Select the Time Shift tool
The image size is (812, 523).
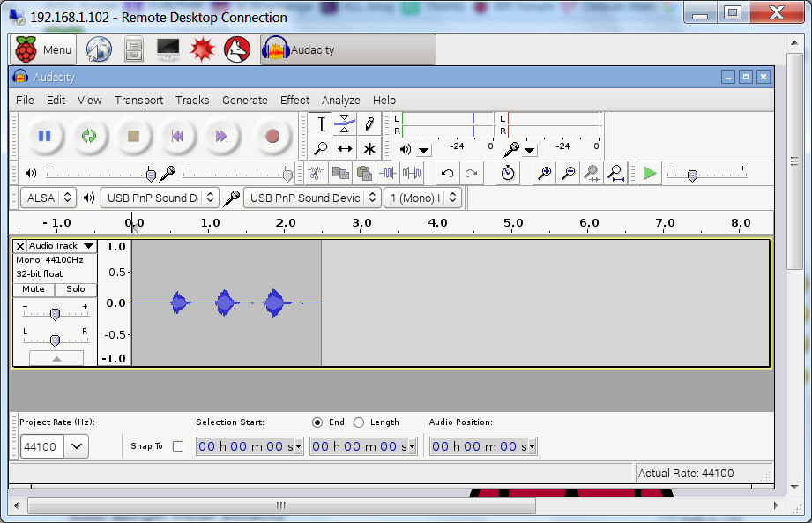tap(346, 148)
